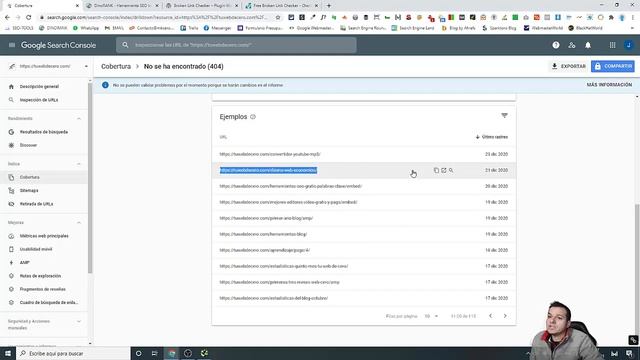Go to next page of examples
The image size is (640, 360).
click(x=505, y=316)
